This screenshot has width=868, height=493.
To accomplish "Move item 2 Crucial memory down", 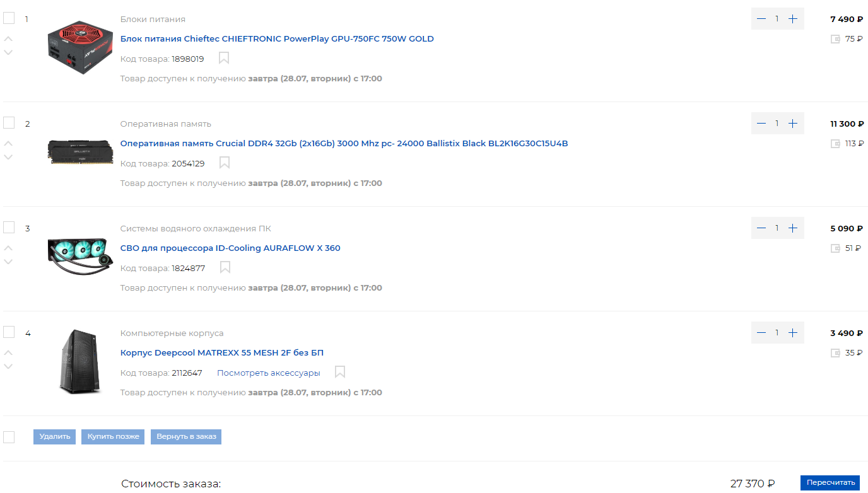I will point(8,157).
